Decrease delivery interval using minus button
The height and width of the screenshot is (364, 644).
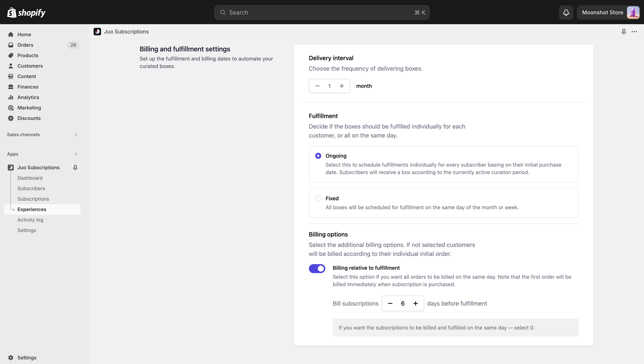pos(317,86)
